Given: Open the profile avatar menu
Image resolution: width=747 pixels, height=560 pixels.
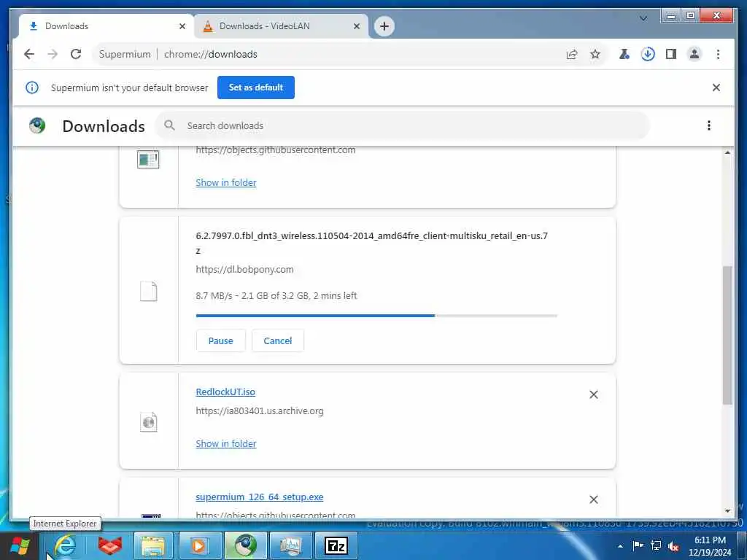Looking at the screenshot, I should [694, 54].
